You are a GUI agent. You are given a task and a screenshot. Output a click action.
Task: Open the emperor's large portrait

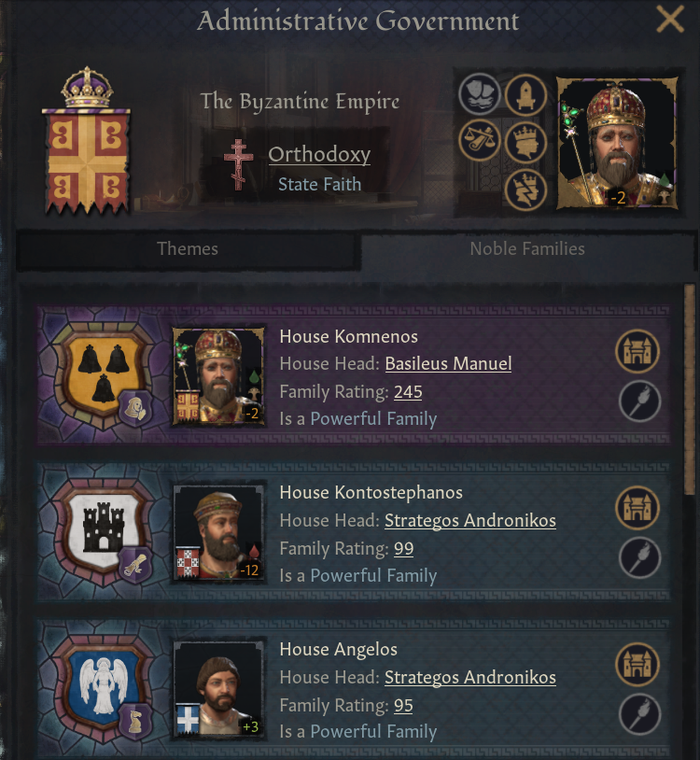(617, 142)
